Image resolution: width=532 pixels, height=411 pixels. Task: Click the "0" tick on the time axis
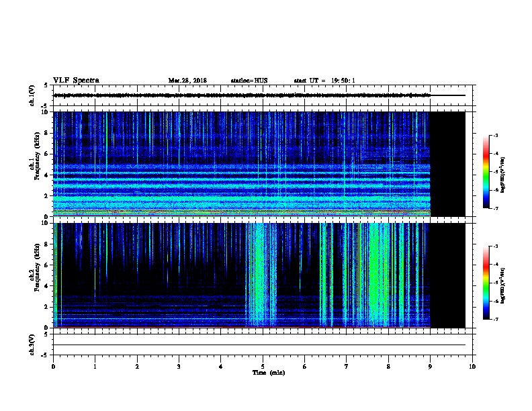(x=53, y=367)
